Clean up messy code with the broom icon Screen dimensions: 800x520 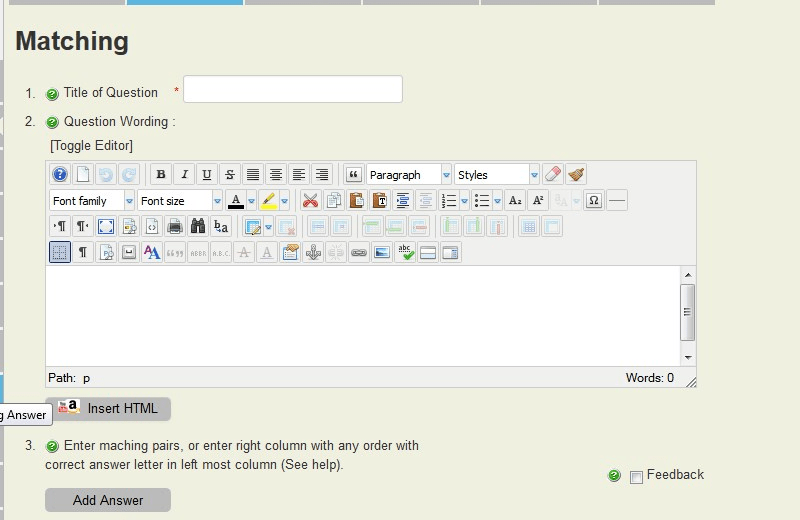point(576,175)
